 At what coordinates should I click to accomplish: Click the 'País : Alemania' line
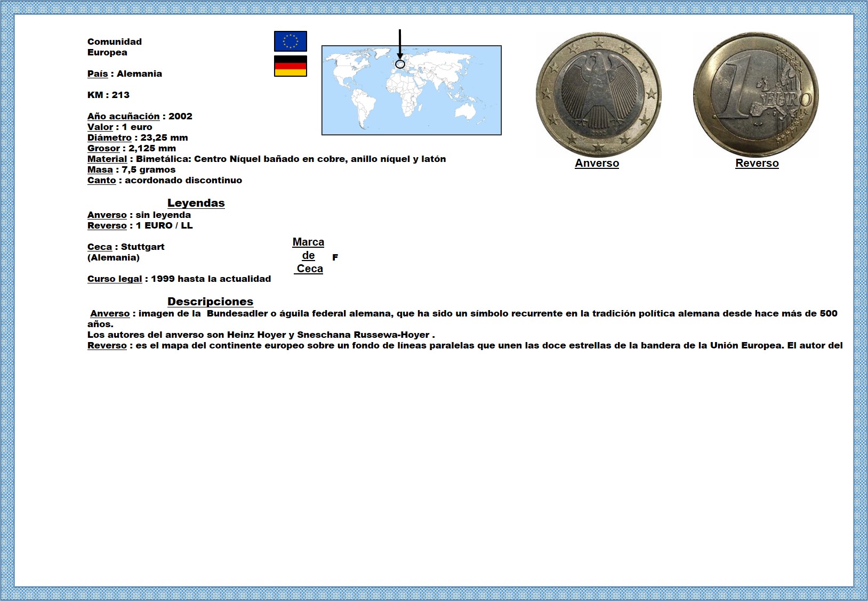[x=125, y=74]
